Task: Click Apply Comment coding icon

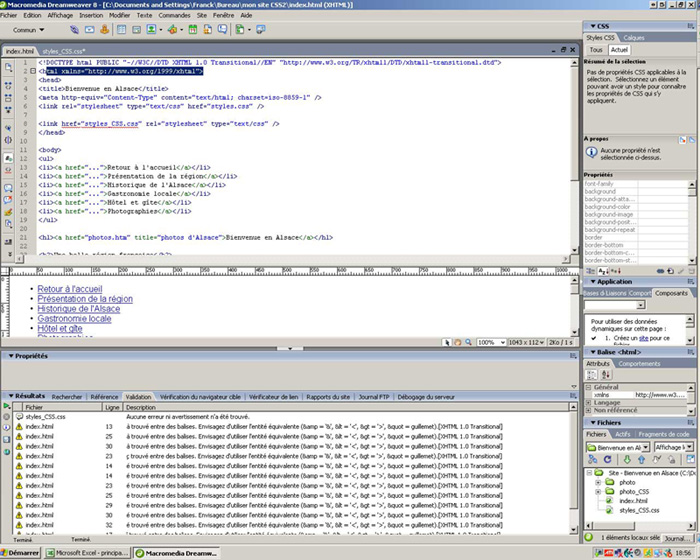Action: (x=8, y=188)
